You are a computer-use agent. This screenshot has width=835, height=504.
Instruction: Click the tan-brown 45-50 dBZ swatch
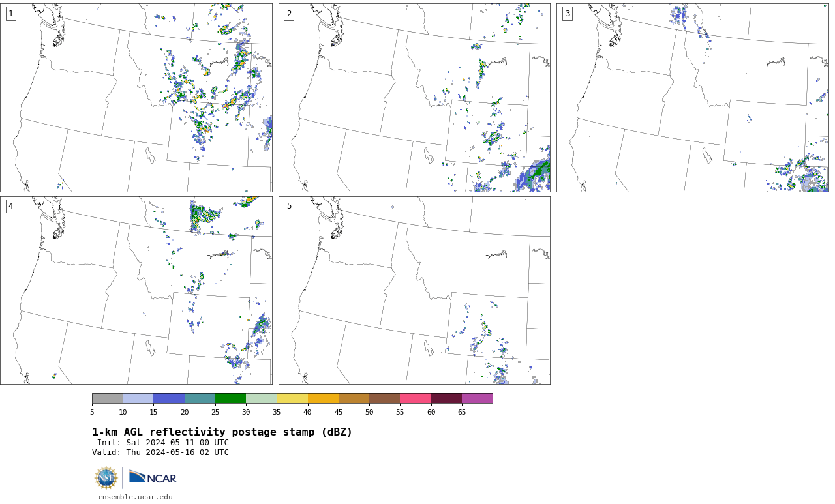pyautogui.click(x=354, y=398)
